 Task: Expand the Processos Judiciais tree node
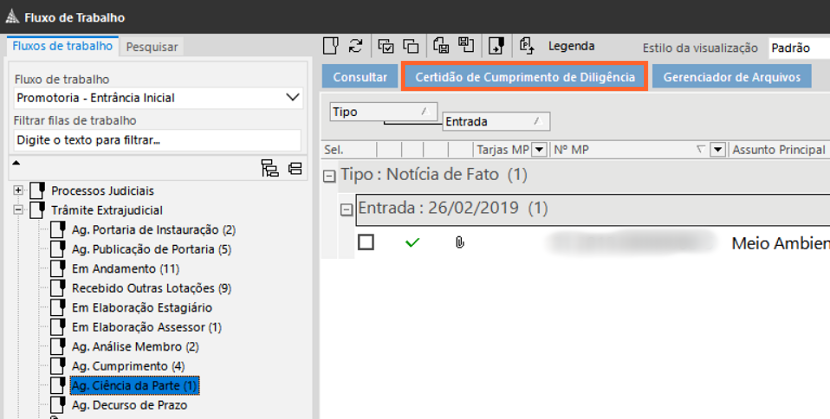[19, 190]
